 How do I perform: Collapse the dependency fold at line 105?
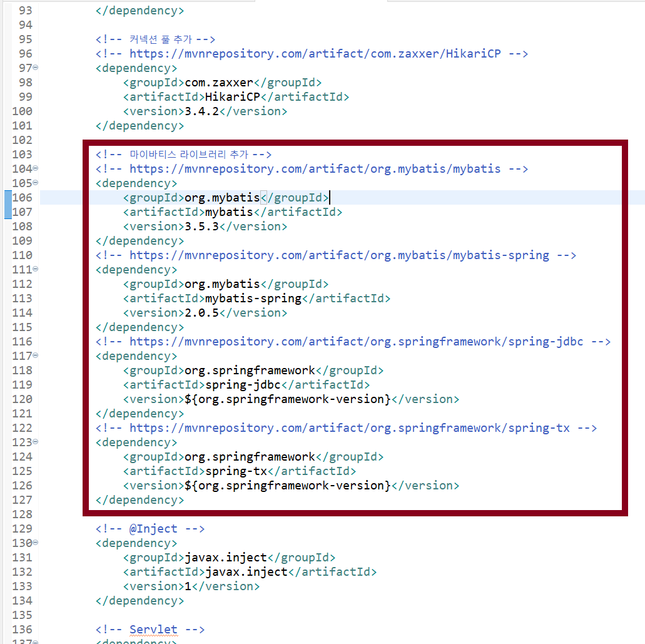point(36,182)
